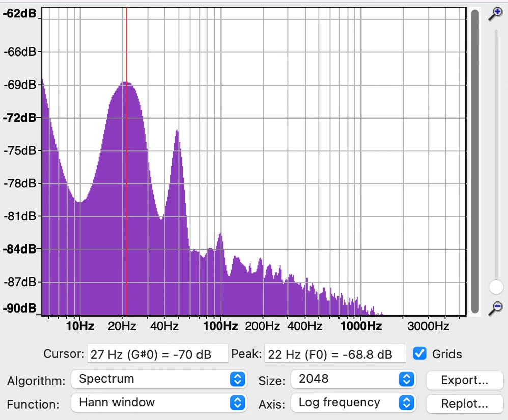The image size is (508, 420).
Task: Click the Algorithm dropdown stepper arrows
Action: (238, 379)
